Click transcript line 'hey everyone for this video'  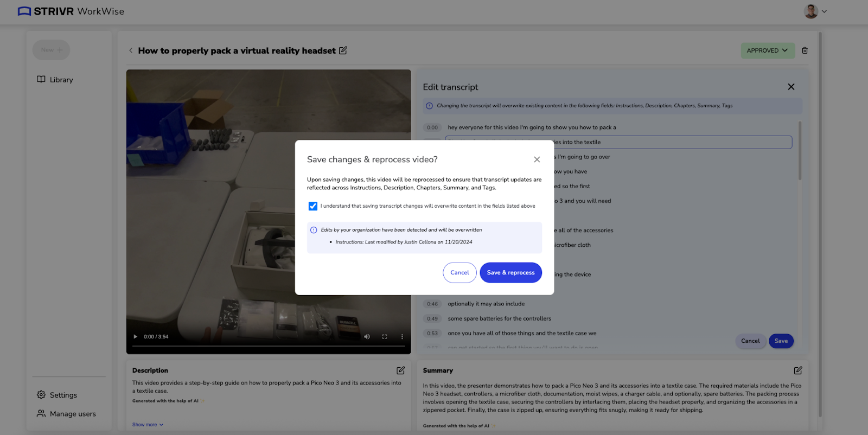(x=532, y=128)
